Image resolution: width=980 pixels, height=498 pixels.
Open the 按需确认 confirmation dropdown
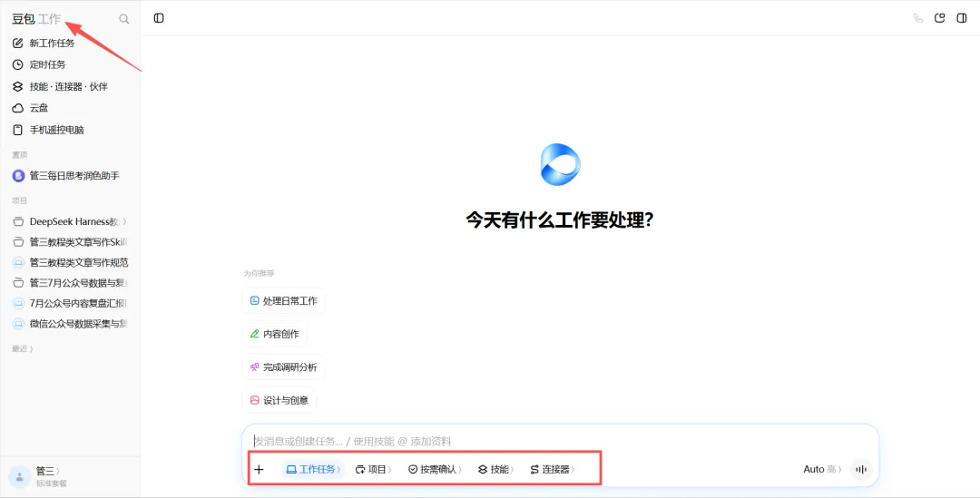point(435,469)
